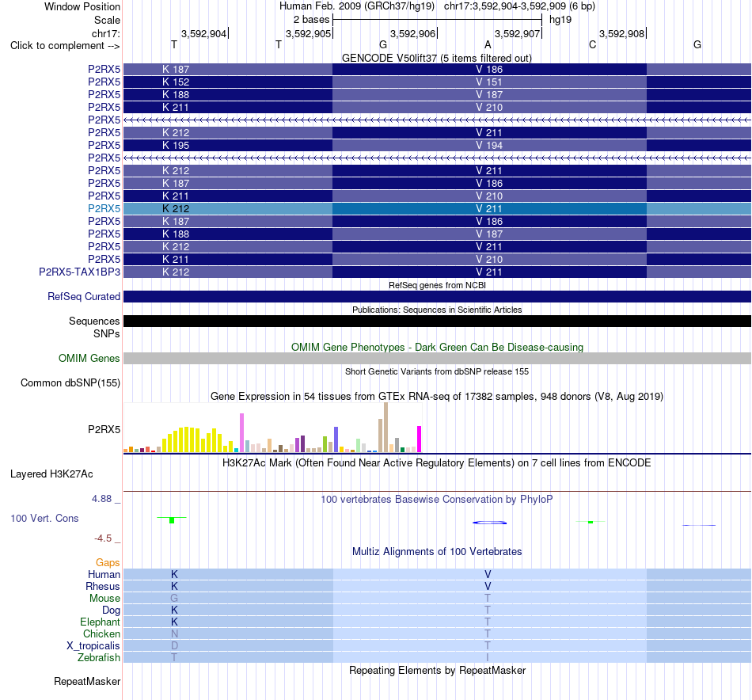Click K 212 in the P2RX5-TAX1BP3 row
The width and height of the screenshot is (752, 700).
click(228, 272)
